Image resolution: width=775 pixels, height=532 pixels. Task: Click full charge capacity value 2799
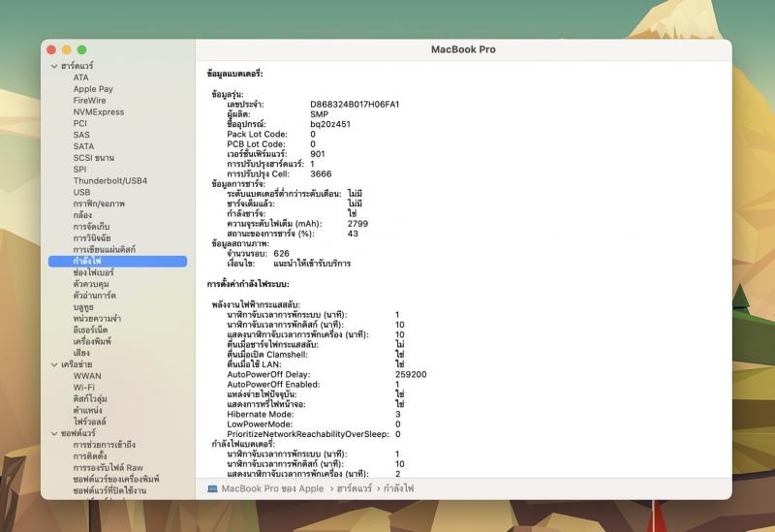click(x=357, y=224)
